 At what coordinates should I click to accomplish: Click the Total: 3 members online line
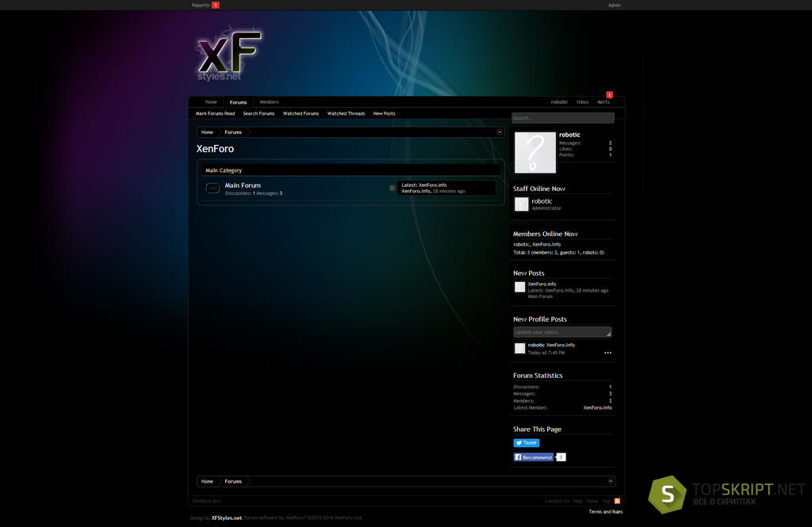(558, 253)
